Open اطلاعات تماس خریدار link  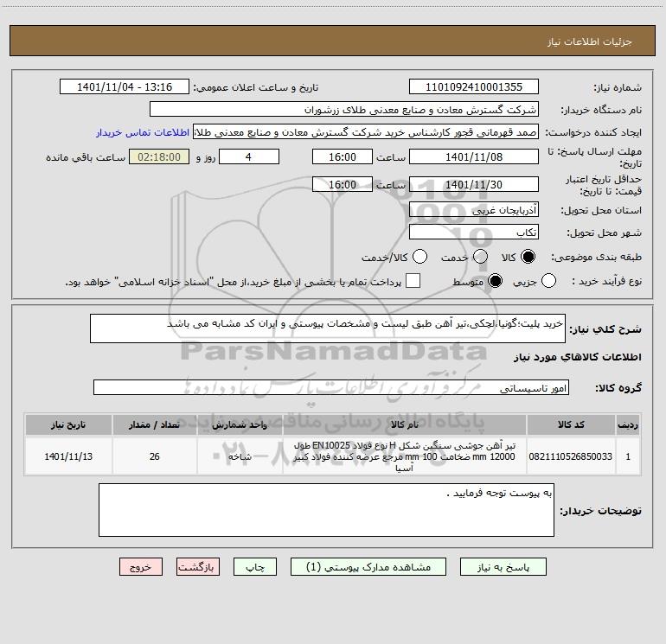(x=143, y=132)
